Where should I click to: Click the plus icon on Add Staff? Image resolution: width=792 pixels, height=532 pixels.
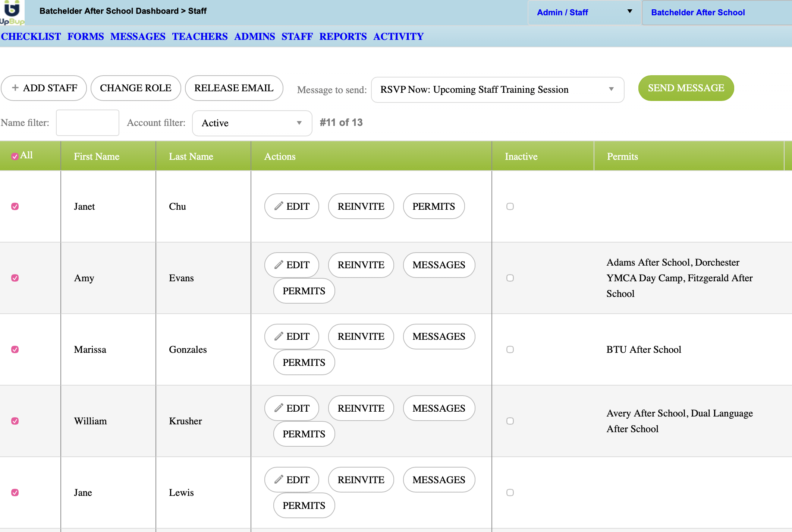(x=15, y=88)
